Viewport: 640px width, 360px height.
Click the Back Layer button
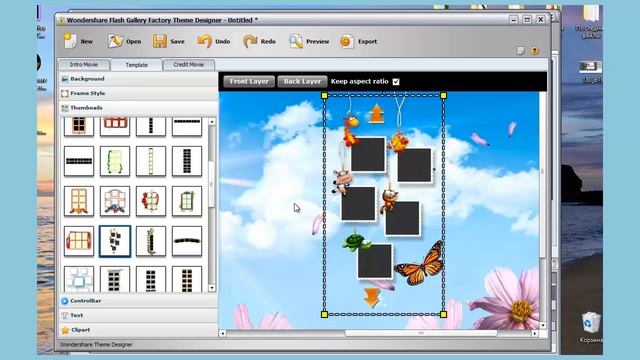302,81
